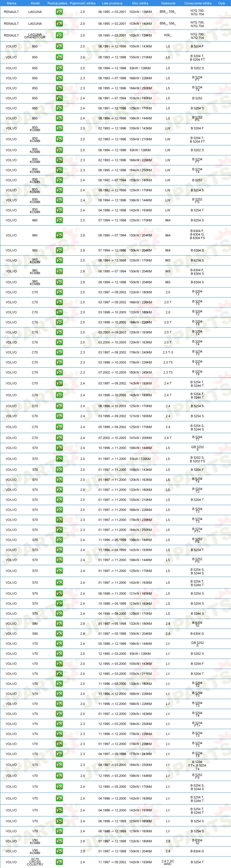Click fuel icon for V70 177kW/241KM row
Image resolution: width=231 pixels, height=868 pixels.
pyautogui.click(x=59, y=754)
